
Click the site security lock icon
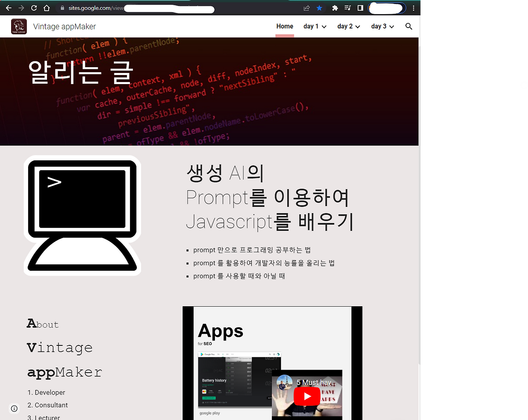62,8
